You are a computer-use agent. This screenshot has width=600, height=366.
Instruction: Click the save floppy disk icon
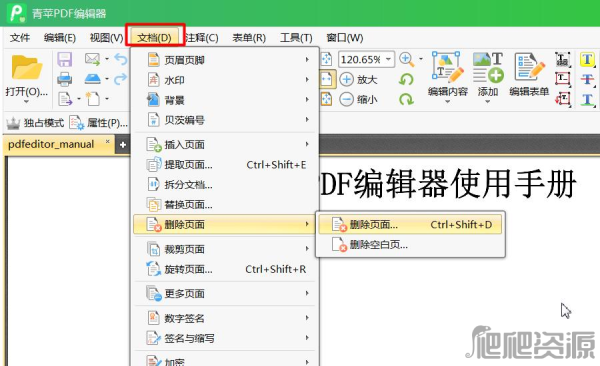[x=65, y=60]
